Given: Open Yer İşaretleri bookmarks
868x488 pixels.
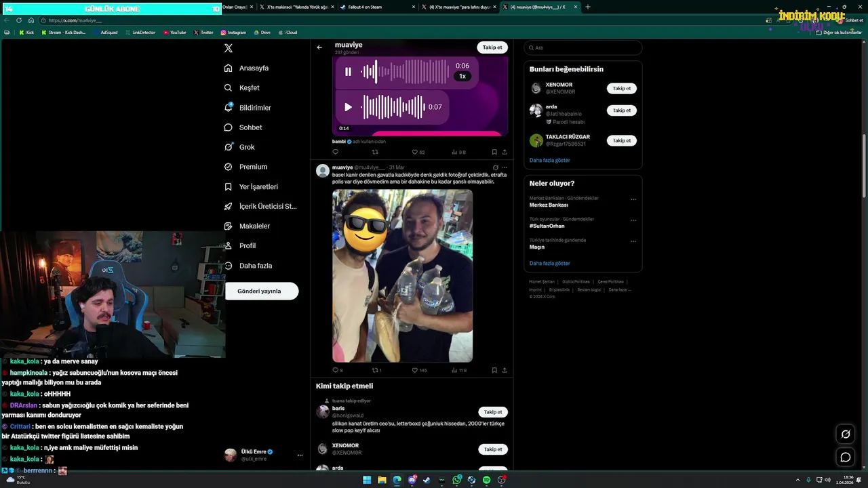Looking at the screenshot, I should click(251, 186).
